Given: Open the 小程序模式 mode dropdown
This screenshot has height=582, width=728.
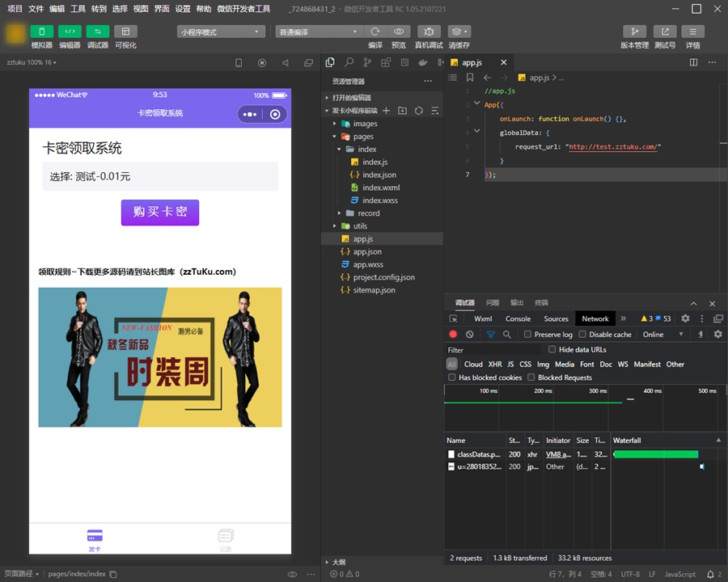Looking at the screenshot, I should point(221,32).
